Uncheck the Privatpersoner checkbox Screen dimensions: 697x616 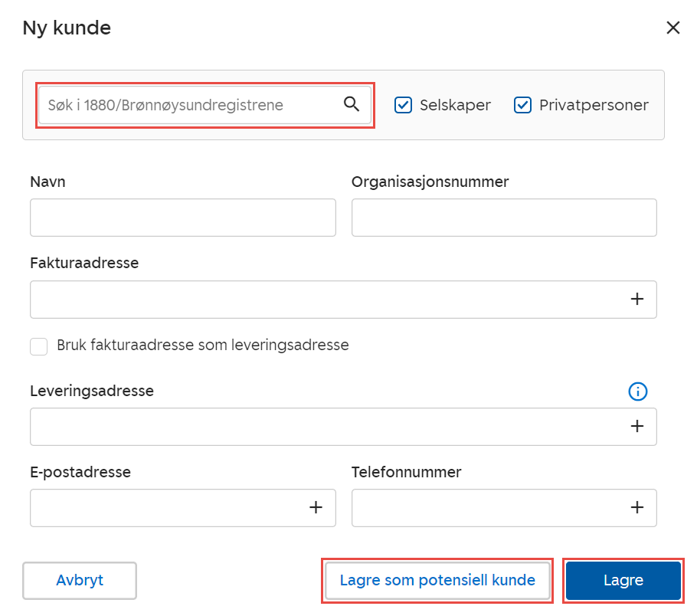523,105
